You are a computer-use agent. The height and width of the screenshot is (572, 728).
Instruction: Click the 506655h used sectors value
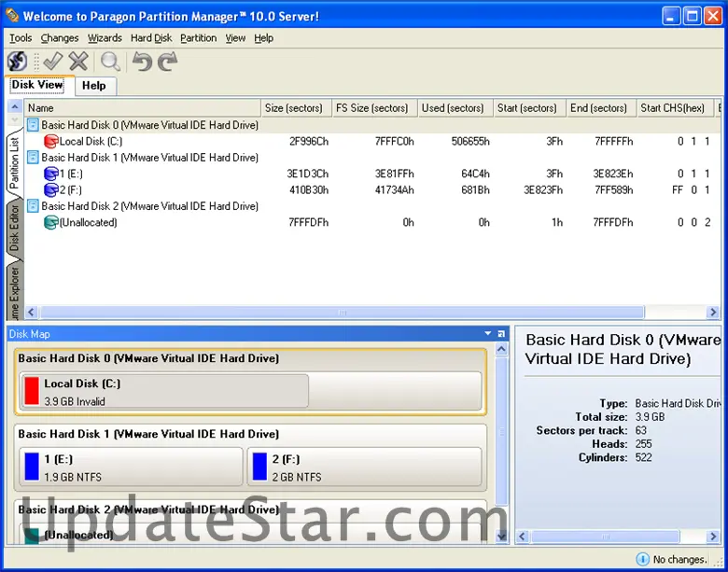point(470,141)
